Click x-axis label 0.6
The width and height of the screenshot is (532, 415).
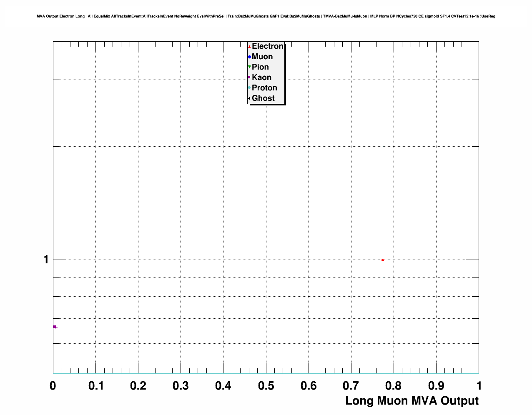tap(309, 386)
